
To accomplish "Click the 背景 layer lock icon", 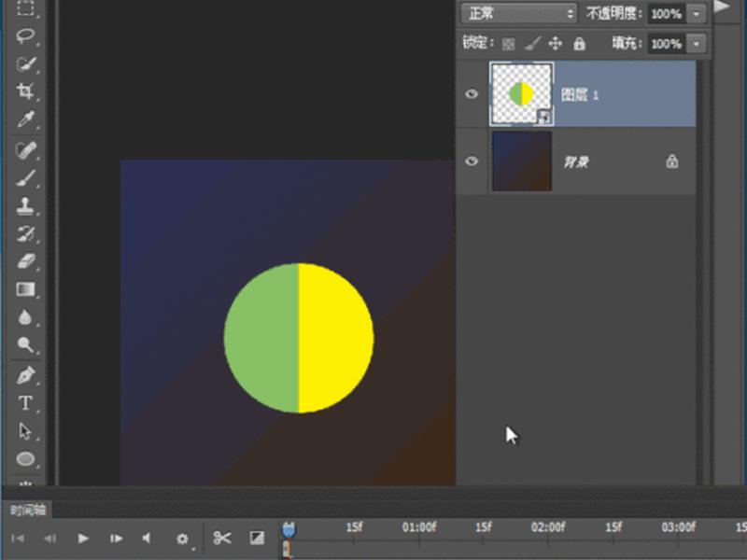I will [x=671, y=161].
